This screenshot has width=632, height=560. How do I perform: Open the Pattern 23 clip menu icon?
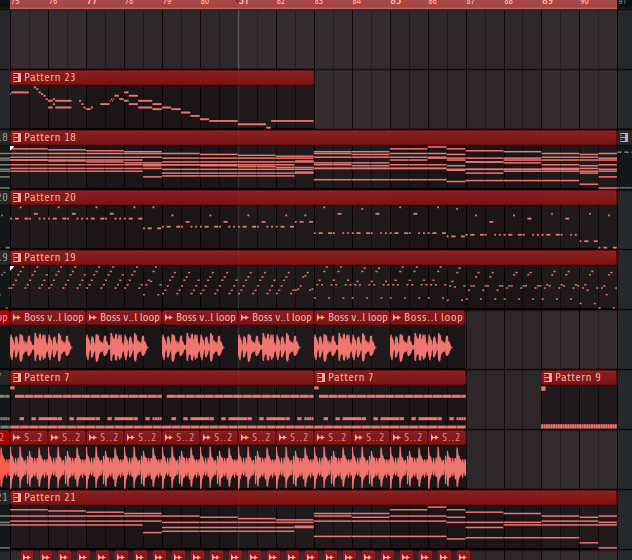click(x=17, y=77)
